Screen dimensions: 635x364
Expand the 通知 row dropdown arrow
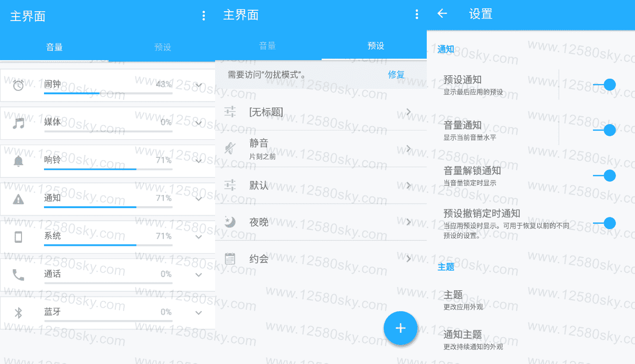coord(198,198)
